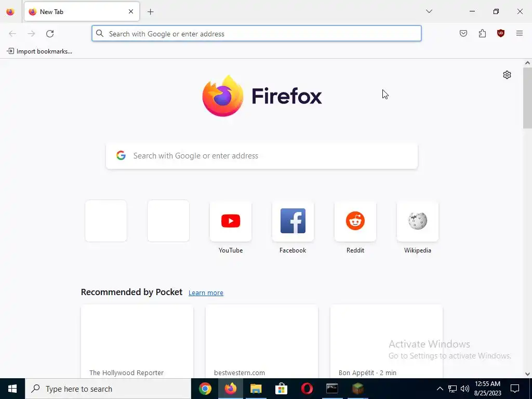532x399 pixels.
Task: Open new tab personalize gear icon
Action: pyautogui.click(x=507, y=75)
